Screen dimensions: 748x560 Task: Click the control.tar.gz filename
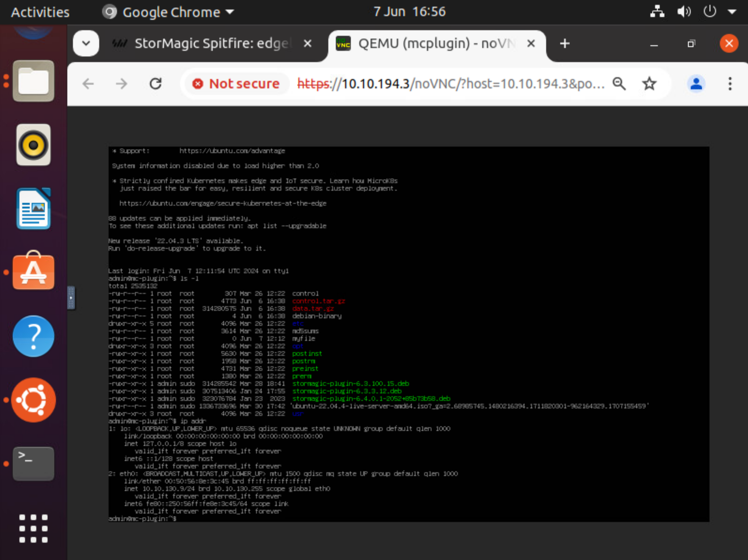318,301
